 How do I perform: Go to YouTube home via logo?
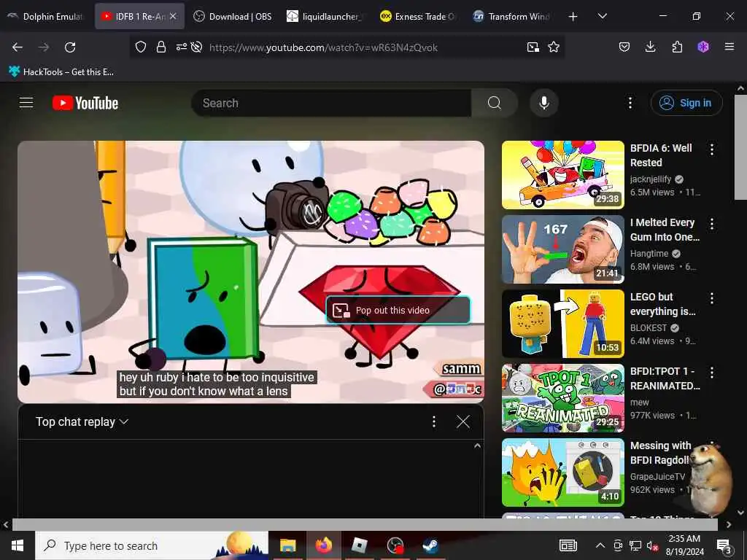(x=85, y=103)
